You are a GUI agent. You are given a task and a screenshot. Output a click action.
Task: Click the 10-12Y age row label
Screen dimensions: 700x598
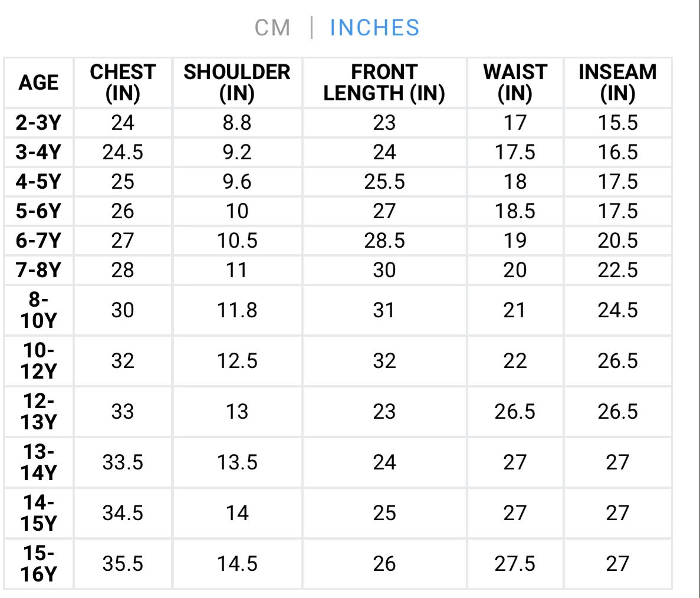[x=38, y=361]
